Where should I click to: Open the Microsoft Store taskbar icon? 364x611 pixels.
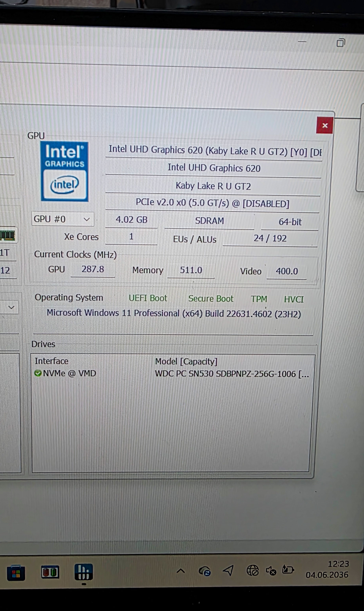tap(16, 573)
